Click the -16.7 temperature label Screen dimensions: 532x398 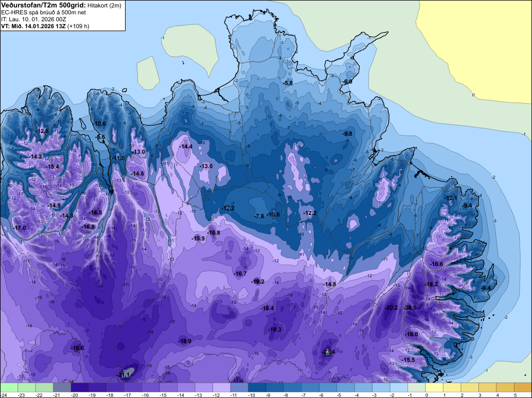(240, 273)
